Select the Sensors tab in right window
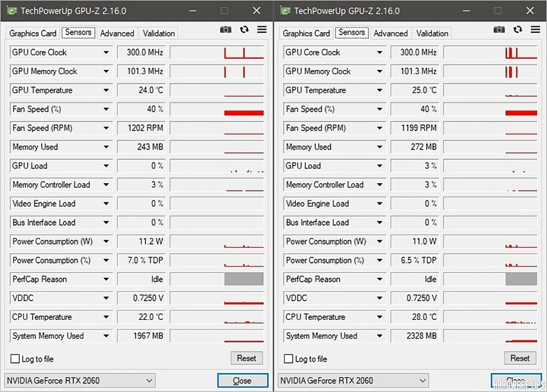The image size is (547, 392). click(x=351, y=33)
